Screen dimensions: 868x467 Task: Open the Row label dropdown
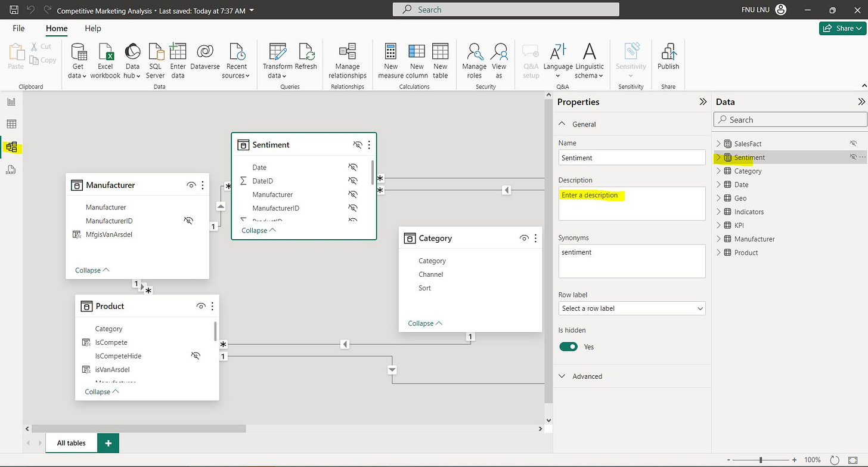[632, 308]
